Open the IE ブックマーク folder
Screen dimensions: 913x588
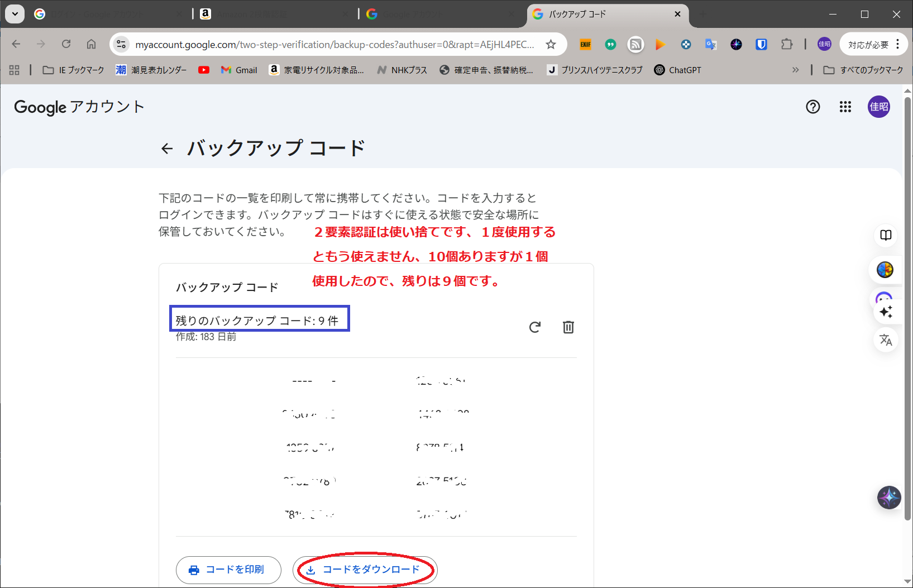(74, 70)
